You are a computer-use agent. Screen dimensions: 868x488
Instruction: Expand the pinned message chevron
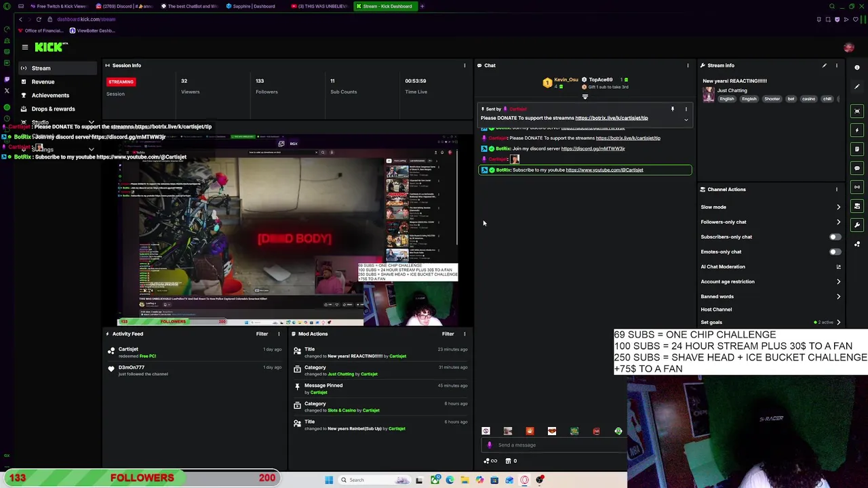click(x=686, y=120)
